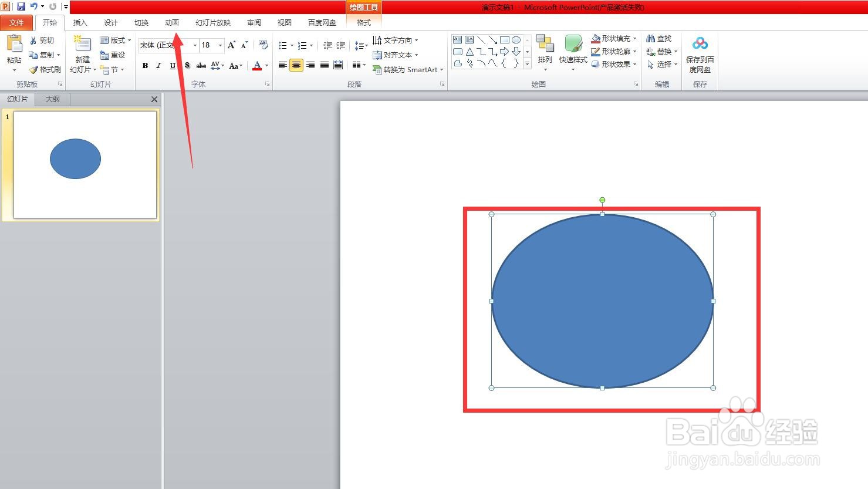Click the Shape Fill (形状填充) paint bucket

596,38
